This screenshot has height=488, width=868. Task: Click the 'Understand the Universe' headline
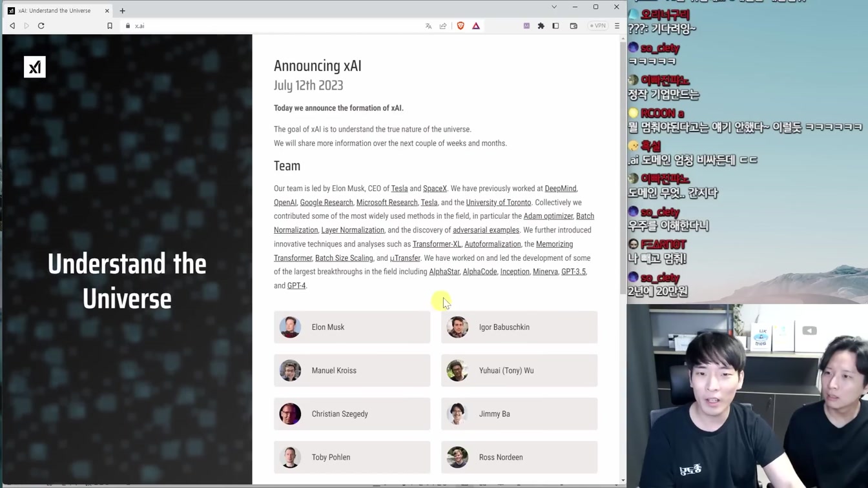tap(127, 281)
